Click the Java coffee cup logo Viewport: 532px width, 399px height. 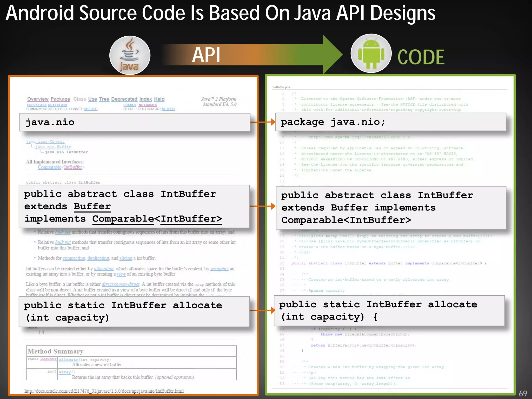pyautogui.click(x=130, y=55)
